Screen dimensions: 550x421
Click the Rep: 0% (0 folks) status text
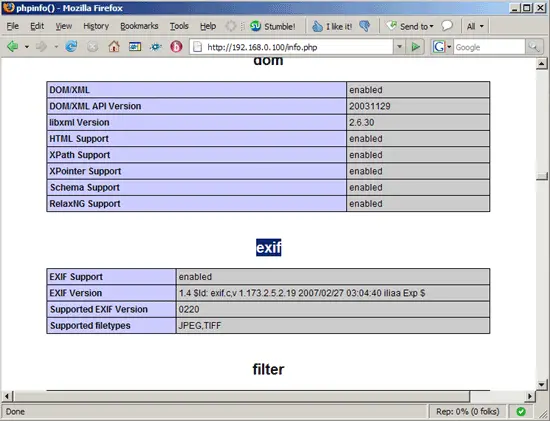click(x=468, y=411)
